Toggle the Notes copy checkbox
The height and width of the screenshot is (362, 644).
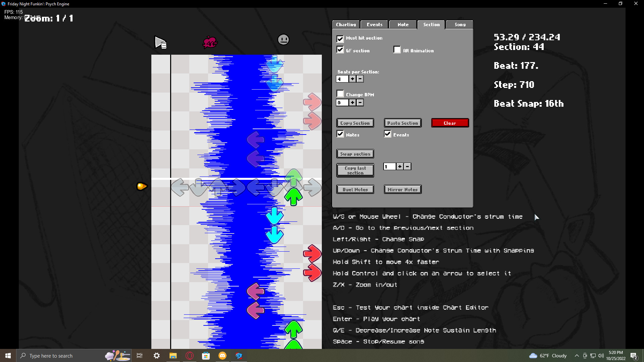coord(340,134)
